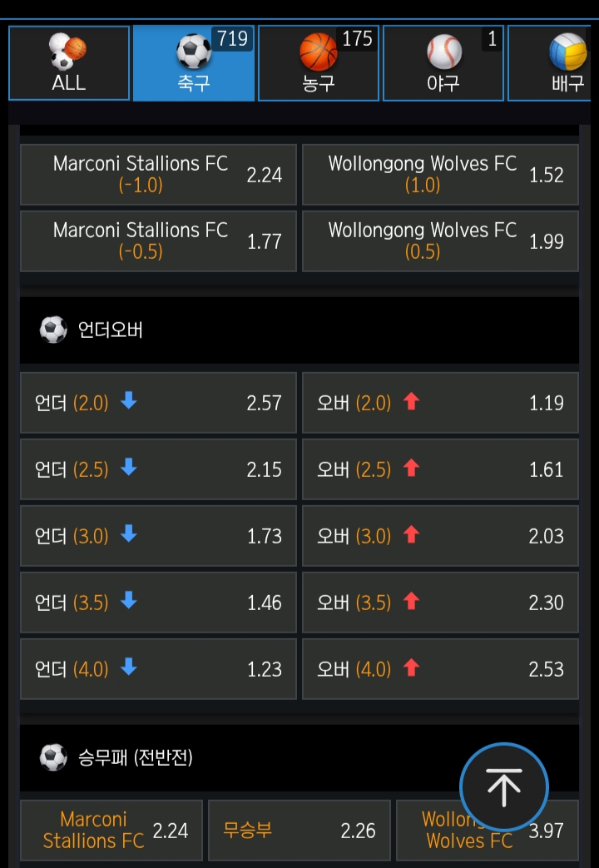Image resolution: width=599 pixels, height=868 pixels.
Task: Pick 언더 (4.0) odds 1.23
Action: [x=158, y=669]
